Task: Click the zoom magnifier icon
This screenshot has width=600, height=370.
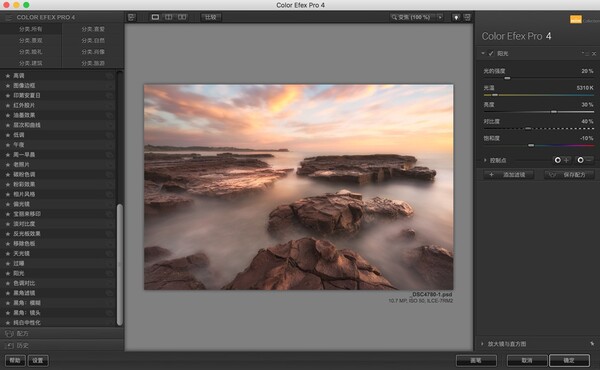Action: [x=394, y=17]
